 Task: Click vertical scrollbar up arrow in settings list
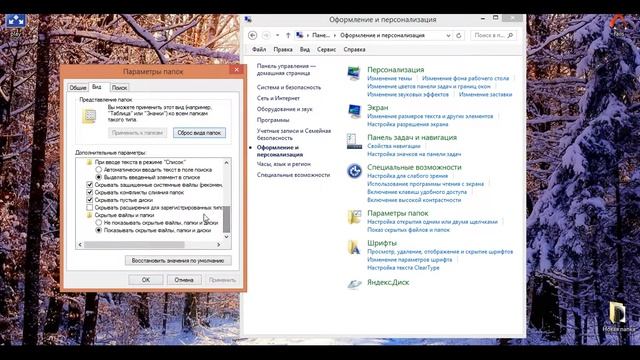pos(227,162)
